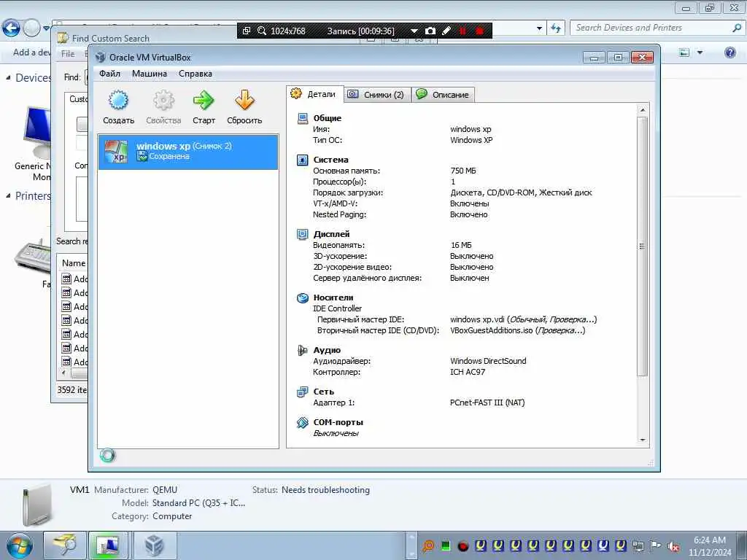The image size is (747, 560).
Task: Click the details pane scroll-down arrow
Action: (642, 440)
